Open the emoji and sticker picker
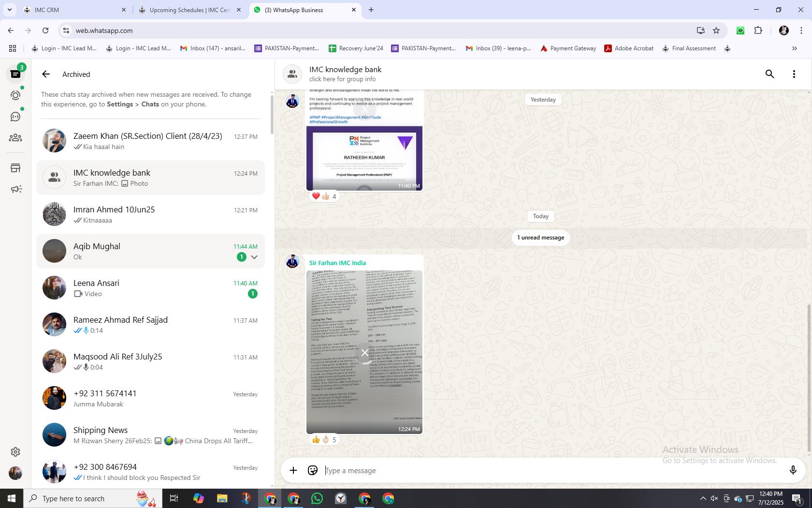812x508 pixels. coord(313,470)
